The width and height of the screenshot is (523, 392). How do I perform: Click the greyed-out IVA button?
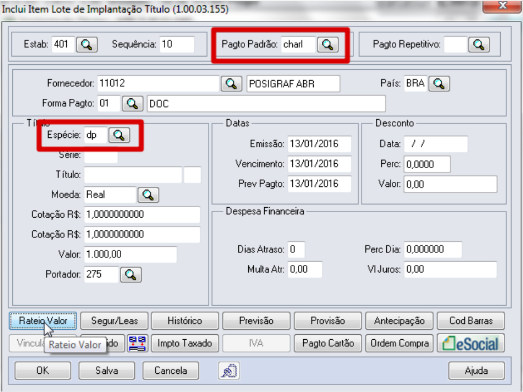256,344
